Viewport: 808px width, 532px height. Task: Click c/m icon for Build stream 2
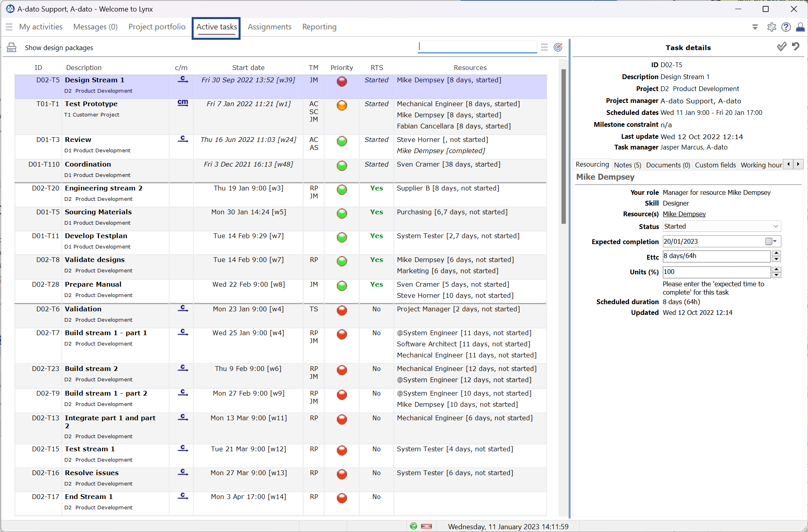click(183, 368)
